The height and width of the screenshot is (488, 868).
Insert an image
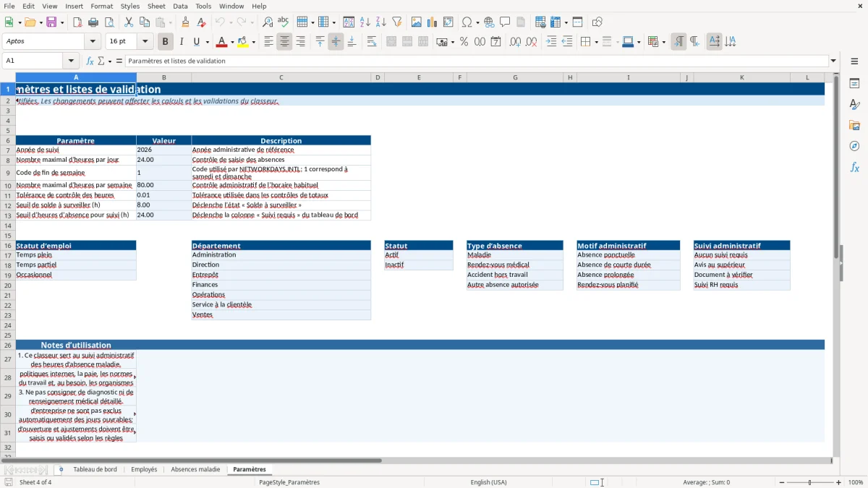click(417, 22)
